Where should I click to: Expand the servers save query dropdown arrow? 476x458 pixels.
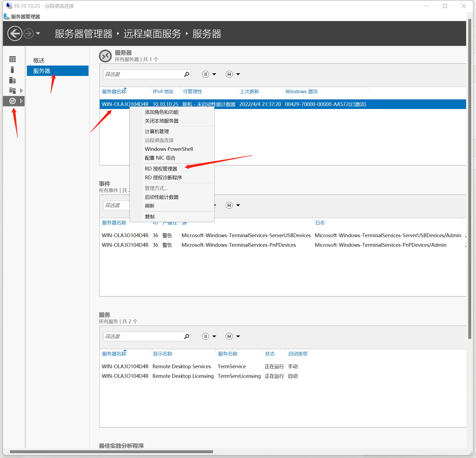(x=238, y=74)
